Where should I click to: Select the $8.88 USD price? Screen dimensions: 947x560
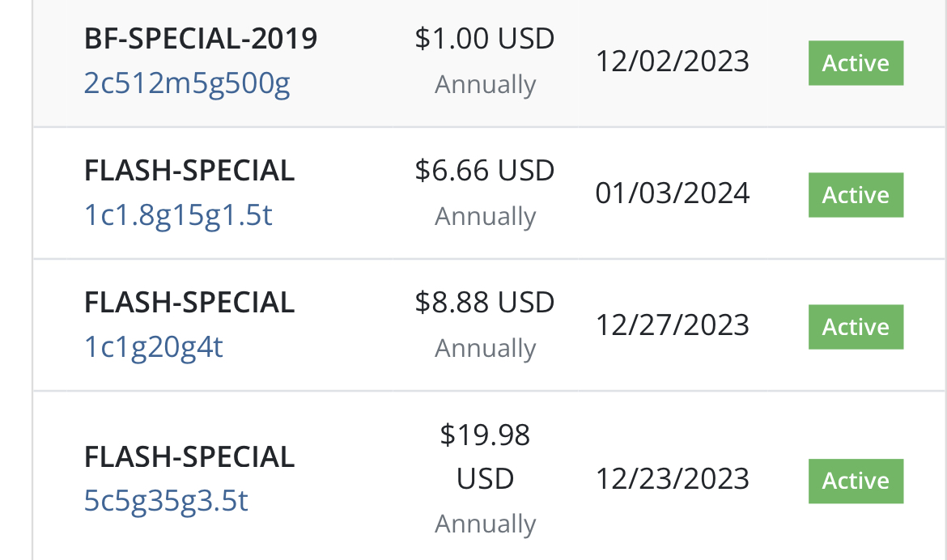(484, 303)
